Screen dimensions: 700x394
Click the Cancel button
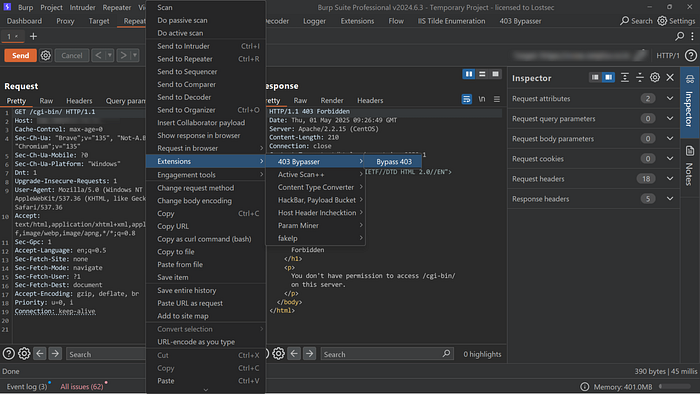point(71,55)
